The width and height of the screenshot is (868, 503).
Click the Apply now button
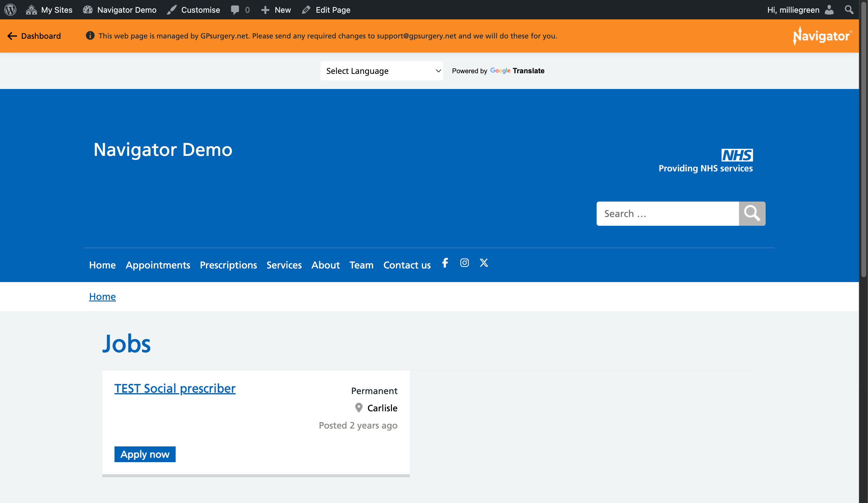[x=145, y=454]
